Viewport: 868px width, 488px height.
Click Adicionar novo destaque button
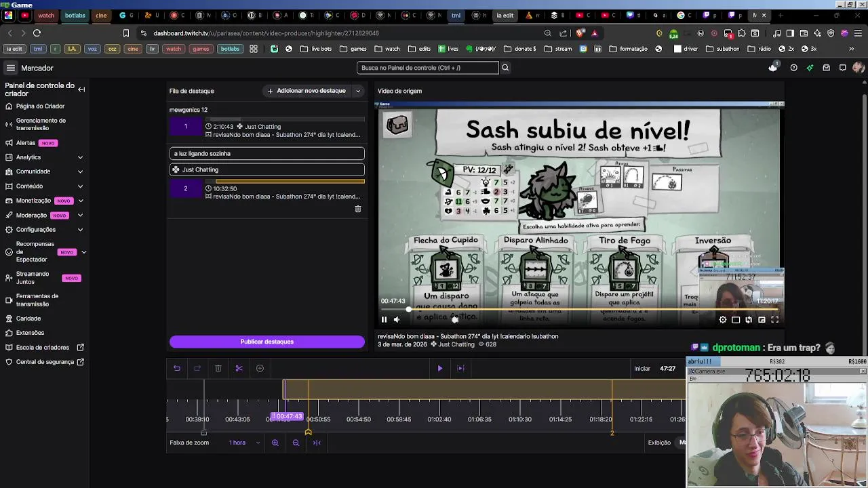(x=307, y=91)
